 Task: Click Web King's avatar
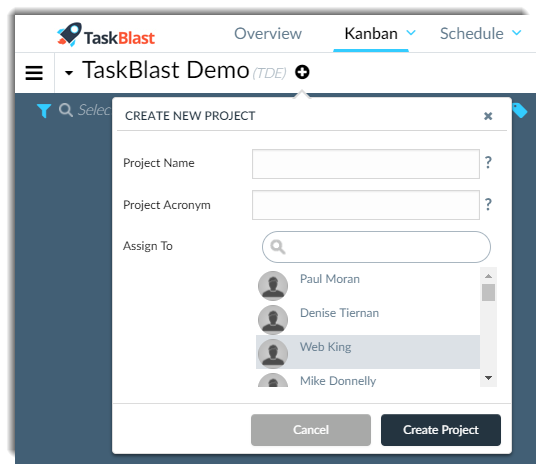pos(273,353)
